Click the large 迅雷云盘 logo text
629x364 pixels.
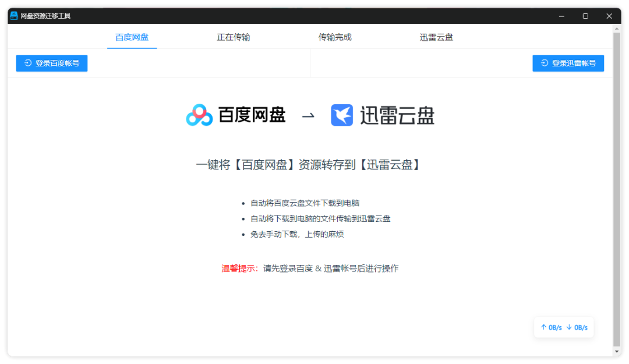397,115
